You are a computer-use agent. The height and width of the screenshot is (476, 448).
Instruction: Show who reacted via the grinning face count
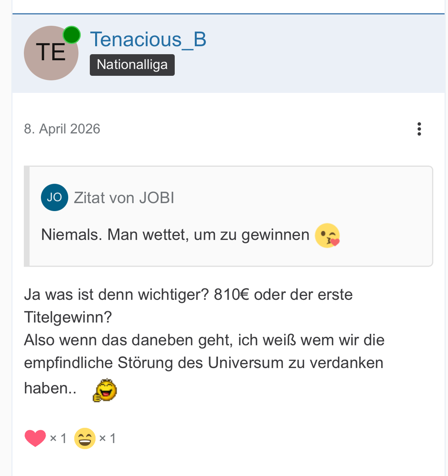pyautogui.click(x=108, y=438)
